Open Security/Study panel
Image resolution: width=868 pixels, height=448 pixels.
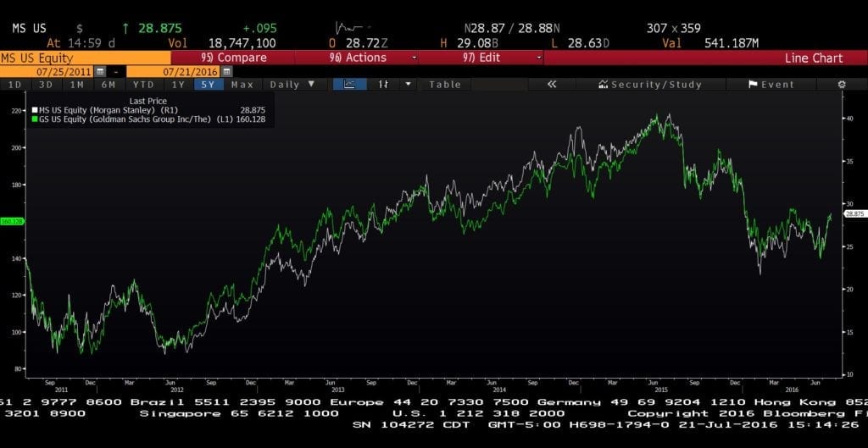[650, 85]
